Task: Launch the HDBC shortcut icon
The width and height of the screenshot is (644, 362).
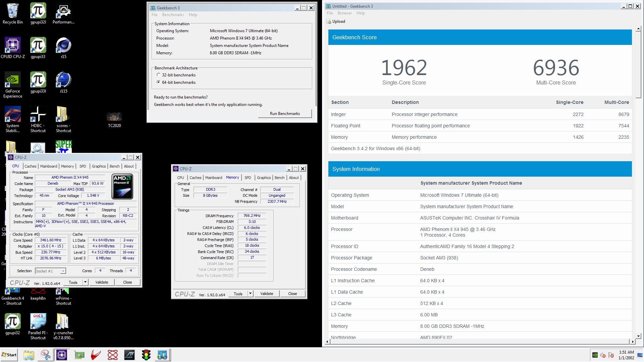Action: [38, 119]
